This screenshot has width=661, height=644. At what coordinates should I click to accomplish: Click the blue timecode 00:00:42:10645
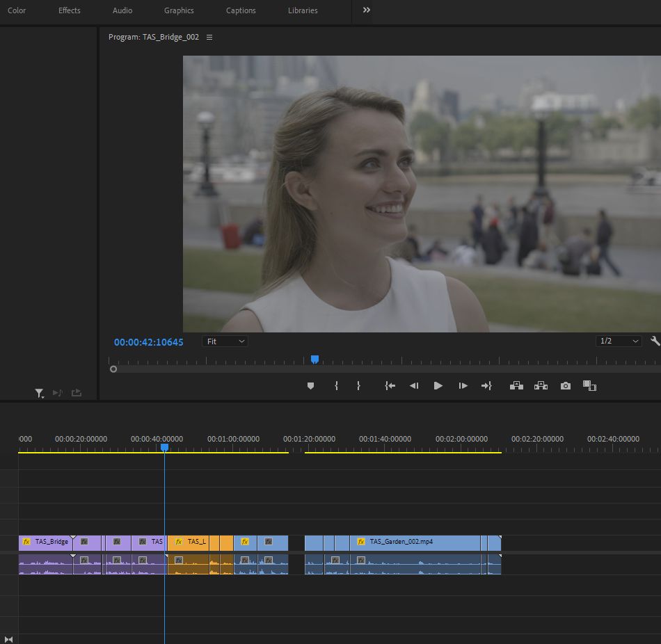[148, 342]
